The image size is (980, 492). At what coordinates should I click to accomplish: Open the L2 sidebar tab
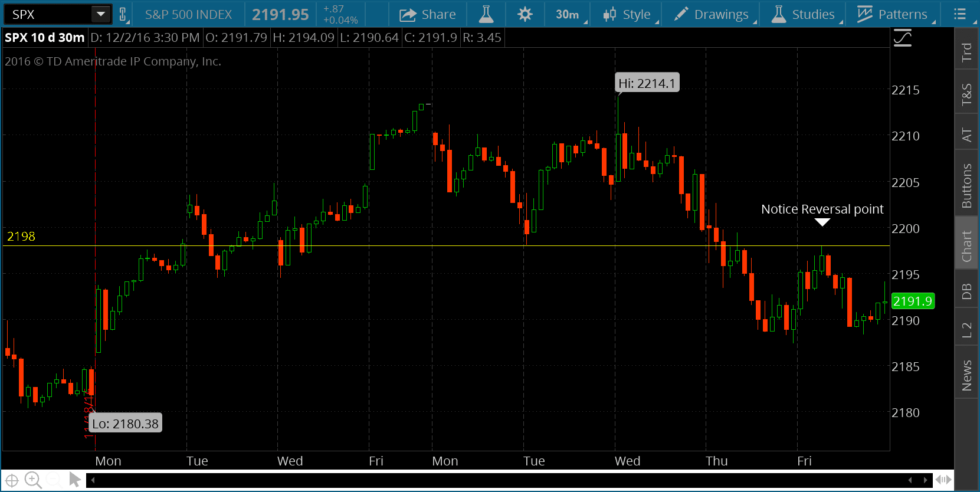pos(966,330)
